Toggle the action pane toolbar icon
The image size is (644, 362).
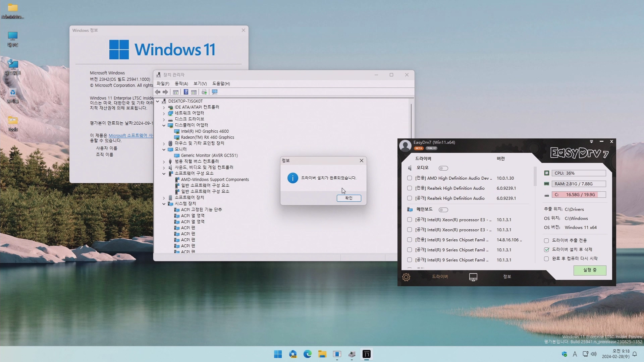194,92
